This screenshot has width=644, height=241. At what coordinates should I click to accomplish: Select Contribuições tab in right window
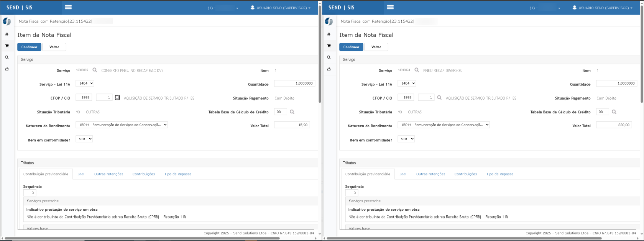(x=466, y=174)
